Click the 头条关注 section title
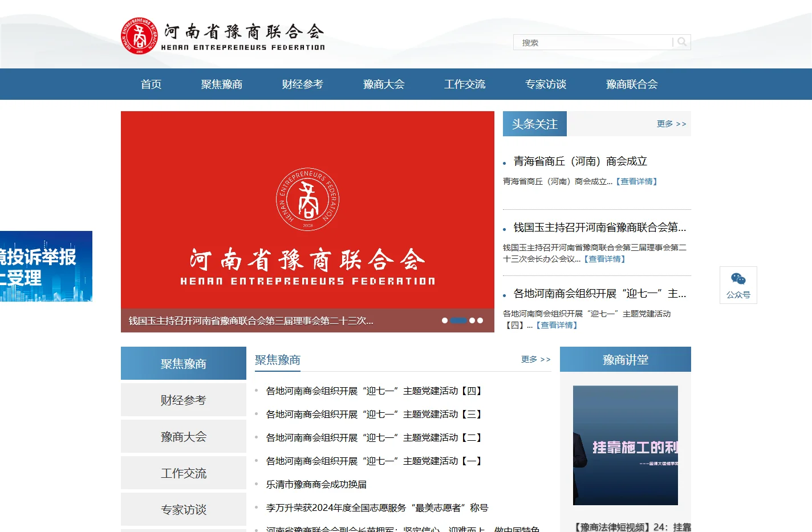Screen dimensions: 812x532 [535, 124]
